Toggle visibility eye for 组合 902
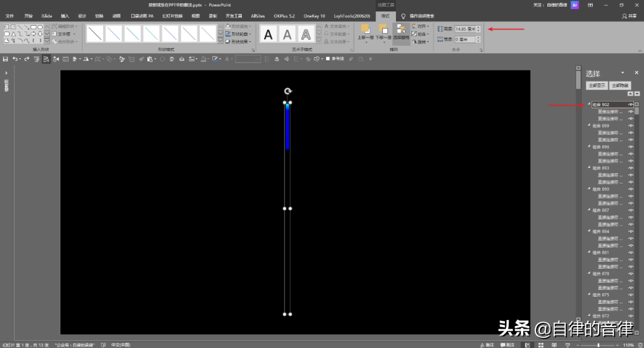 [x=630, y=105]
